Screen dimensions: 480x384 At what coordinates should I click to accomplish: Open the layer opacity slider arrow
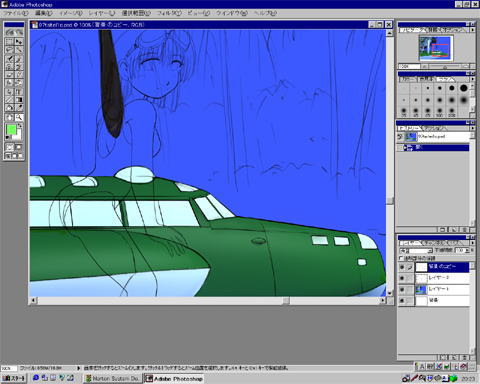coord(467,250)
